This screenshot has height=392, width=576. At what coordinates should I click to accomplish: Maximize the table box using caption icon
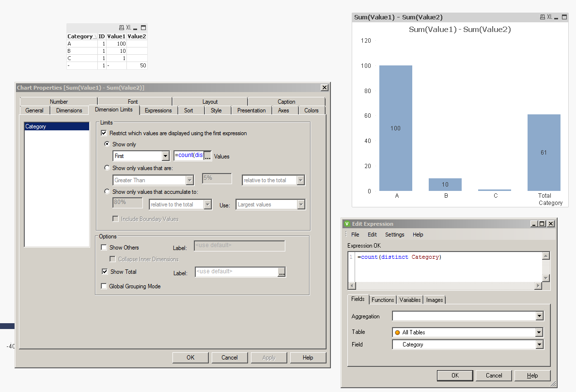coord(143,28)
